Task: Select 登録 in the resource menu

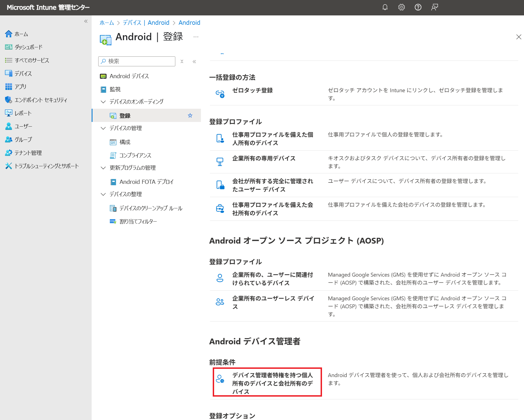Action: (x=147, y=116)
